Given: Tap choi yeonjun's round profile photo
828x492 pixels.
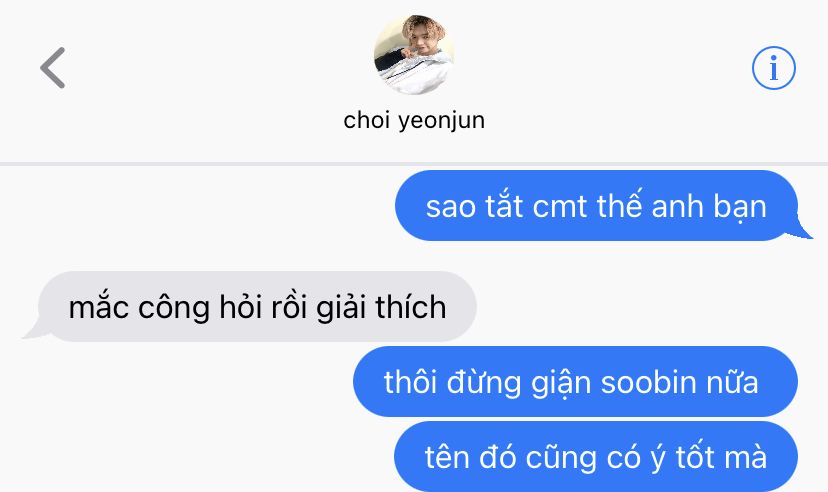Looking at the screenshot, I should (414, 54).
